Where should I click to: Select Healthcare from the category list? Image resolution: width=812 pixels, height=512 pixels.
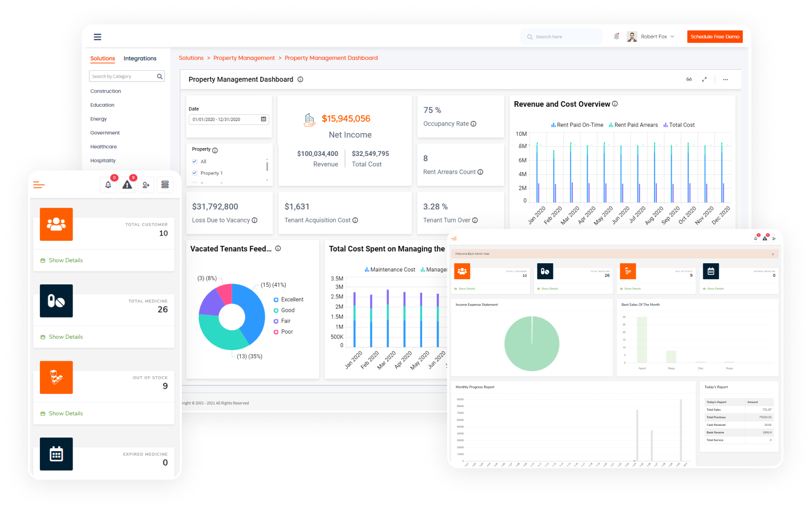click(x=104, y=147)
